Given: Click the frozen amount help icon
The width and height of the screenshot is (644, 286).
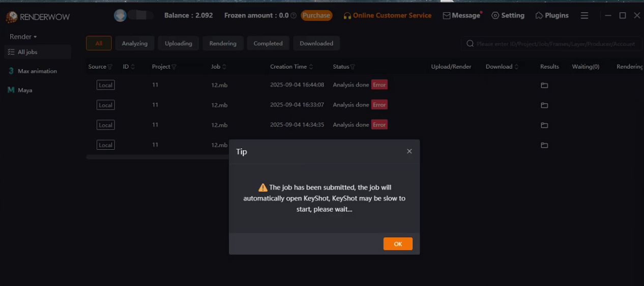Looking at the screenshot, I should (294, 16).
